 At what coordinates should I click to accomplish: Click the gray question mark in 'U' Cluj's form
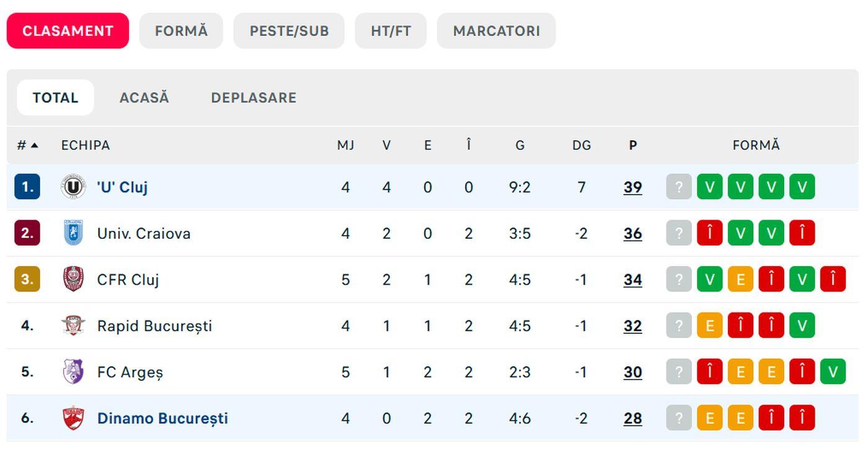[678, 187]
